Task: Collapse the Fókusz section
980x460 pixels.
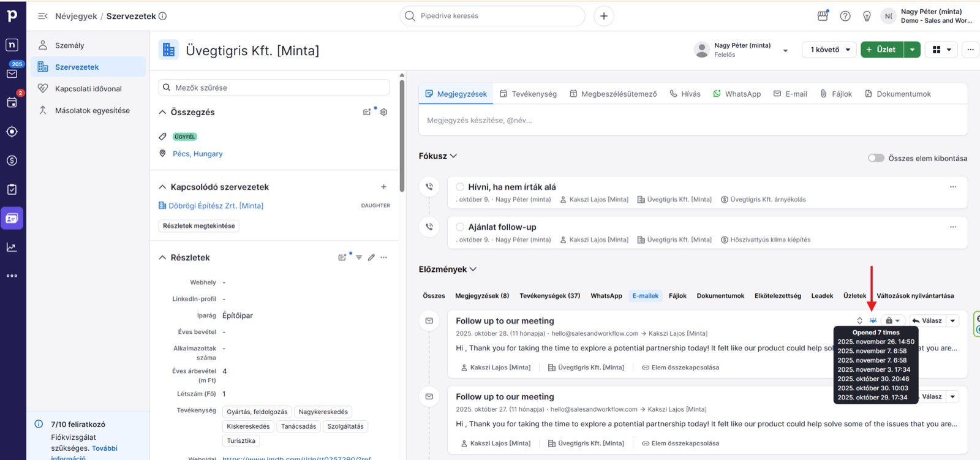Action: coord(453,156)
